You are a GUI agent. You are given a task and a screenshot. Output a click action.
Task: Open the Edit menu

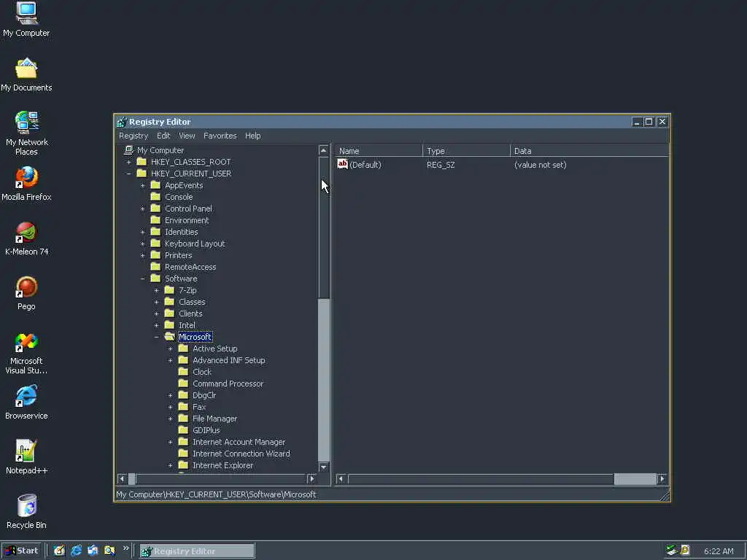point(163,136)
